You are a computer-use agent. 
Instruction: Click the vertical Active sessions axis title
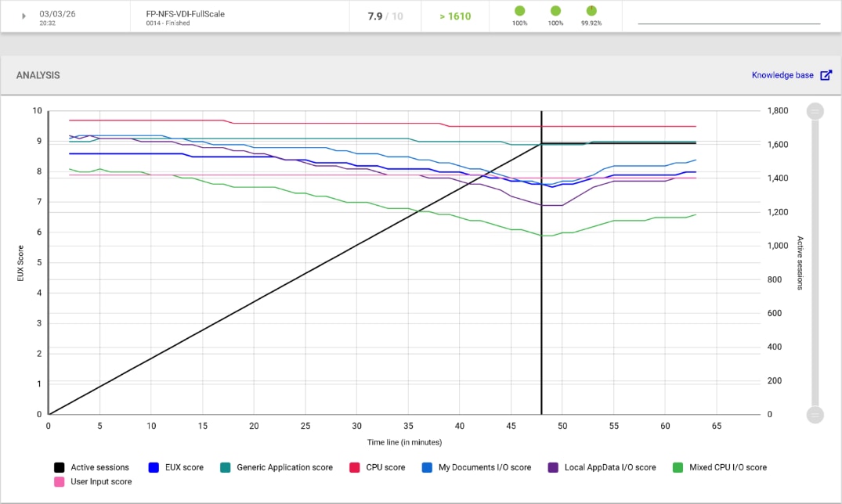coord(800,263)
